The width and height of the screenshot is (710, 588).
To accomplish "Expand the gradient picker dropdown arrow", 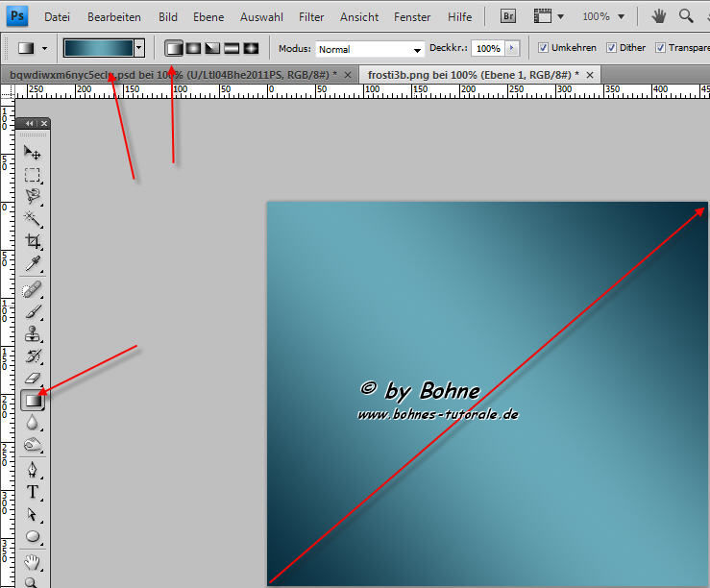I will (x=139, y=47).
